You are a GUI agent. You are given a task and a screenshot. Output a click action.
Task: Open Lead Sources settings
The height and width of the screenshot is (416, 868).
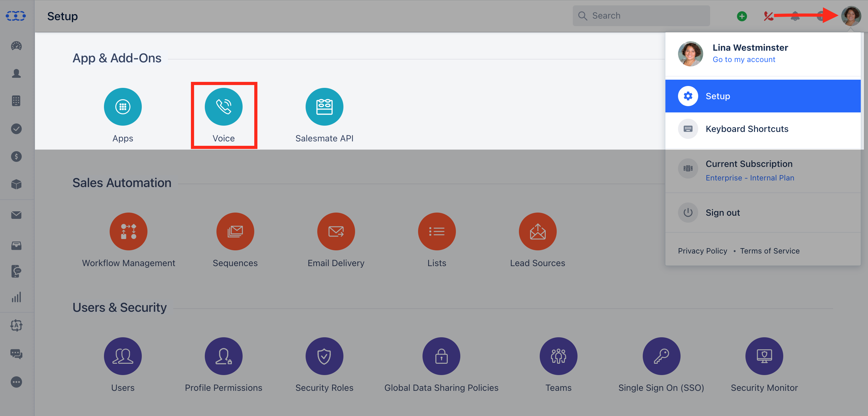coord(537,231)
